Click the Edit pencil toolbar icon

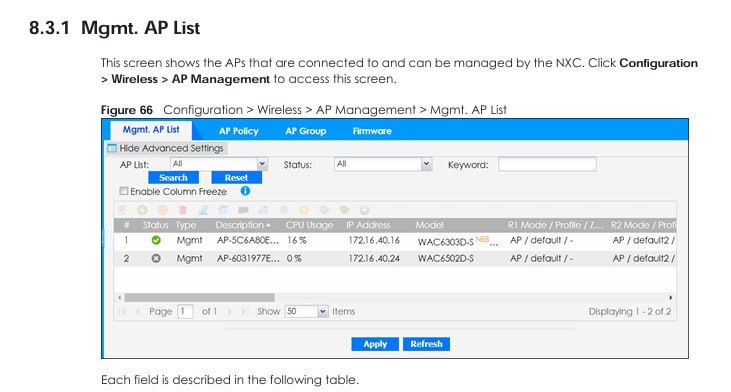point(122,210)
